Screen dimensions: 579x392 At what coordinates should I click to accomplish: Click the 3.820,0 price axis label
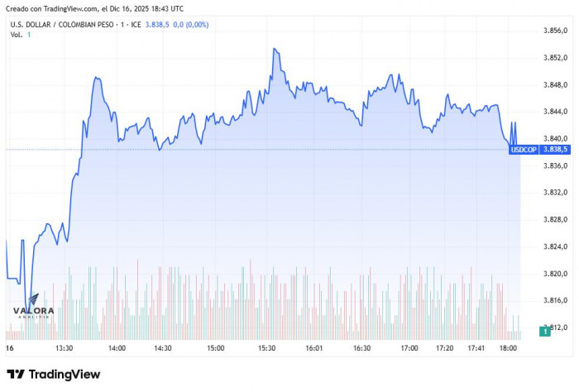pyautogui.click(x=553, y=274)
